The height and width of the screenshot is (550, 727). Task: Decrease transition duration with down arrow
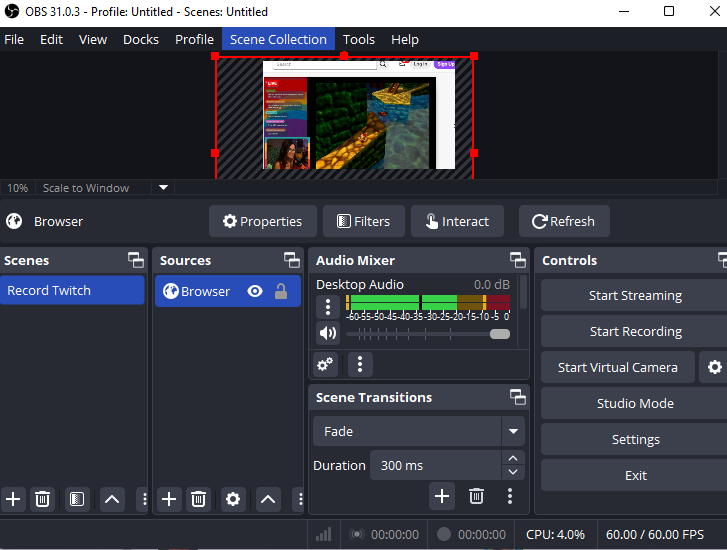click(513, 472)
